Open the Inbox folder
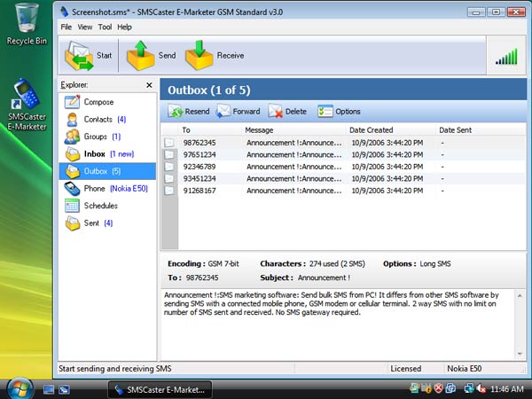 94,153
